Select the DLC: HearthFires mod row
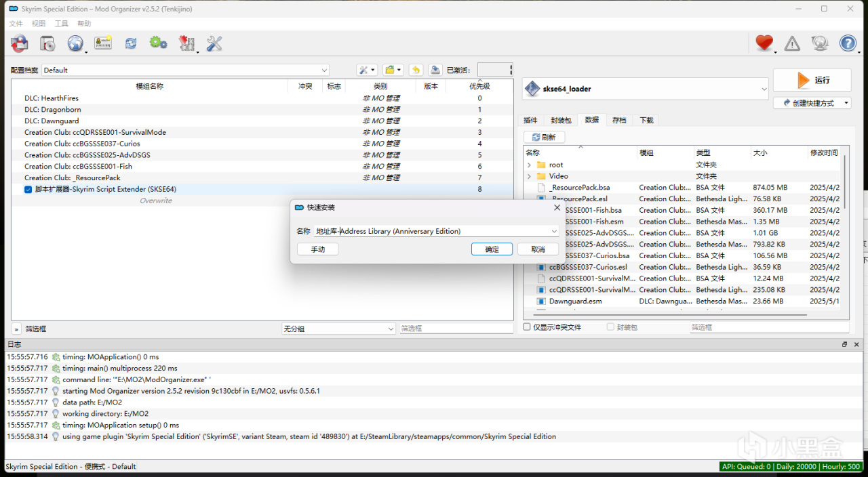This screenshot has width=868, height=477. point(262,98)
